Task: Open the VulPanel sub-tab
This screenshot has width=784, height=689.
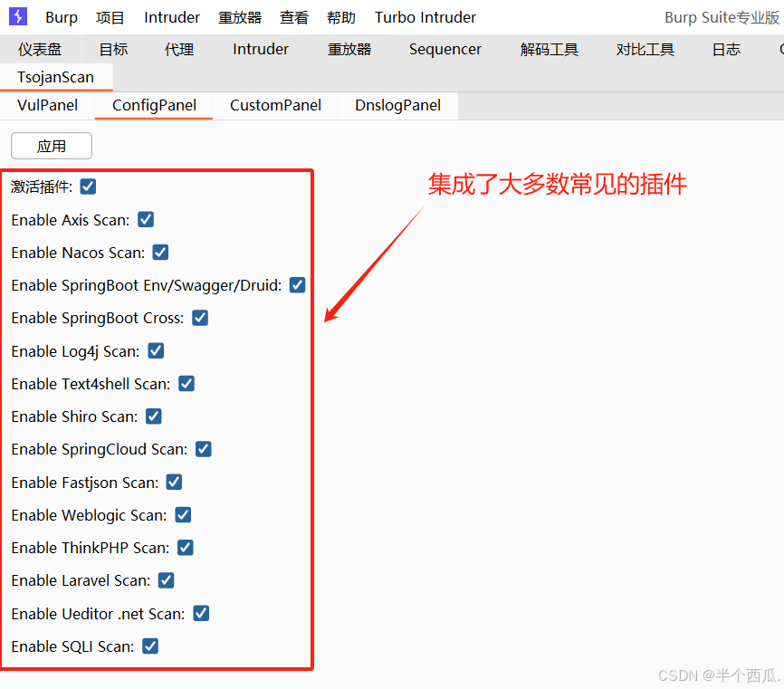Action: [47, 106]
